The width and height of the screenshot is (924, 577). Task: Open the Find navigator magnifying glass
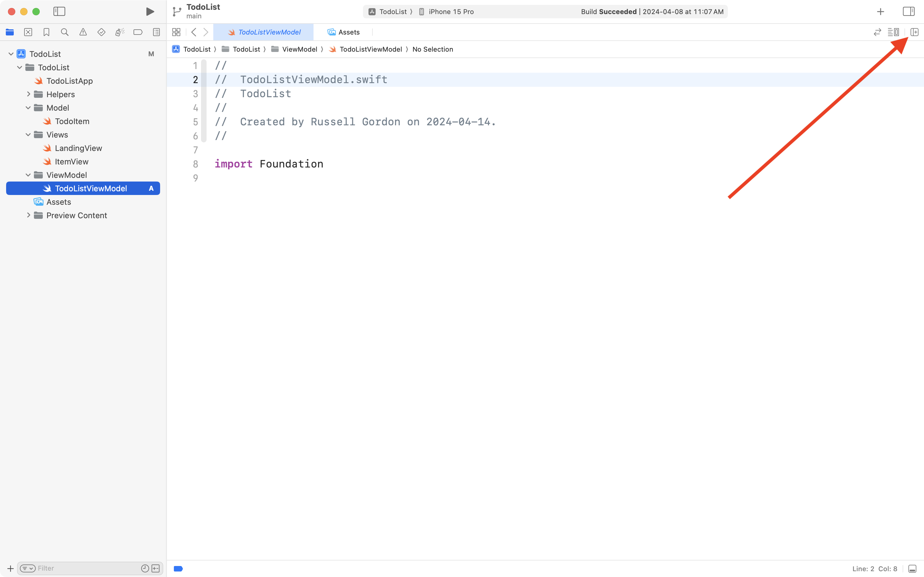(x=64, y=32)
